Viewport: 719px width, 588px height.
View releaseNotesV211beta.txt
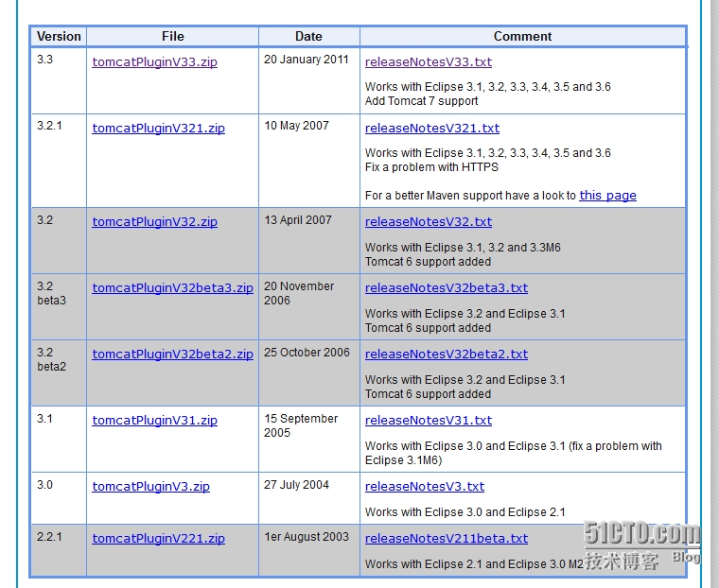click(x=447, y=539)
